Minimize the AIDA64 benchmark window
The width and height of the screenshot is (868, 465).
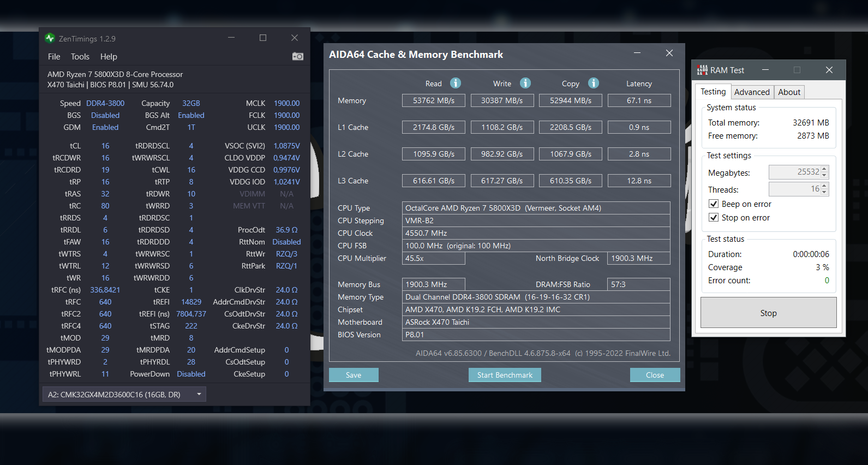pos(637,53)
